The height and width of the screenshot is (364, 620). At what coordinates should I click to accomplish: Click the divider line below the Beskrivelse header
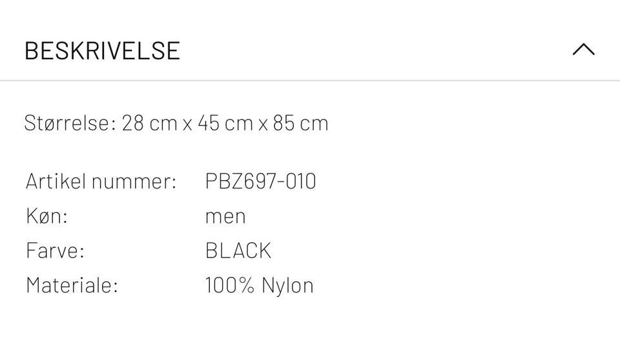[x=310, y=81]
